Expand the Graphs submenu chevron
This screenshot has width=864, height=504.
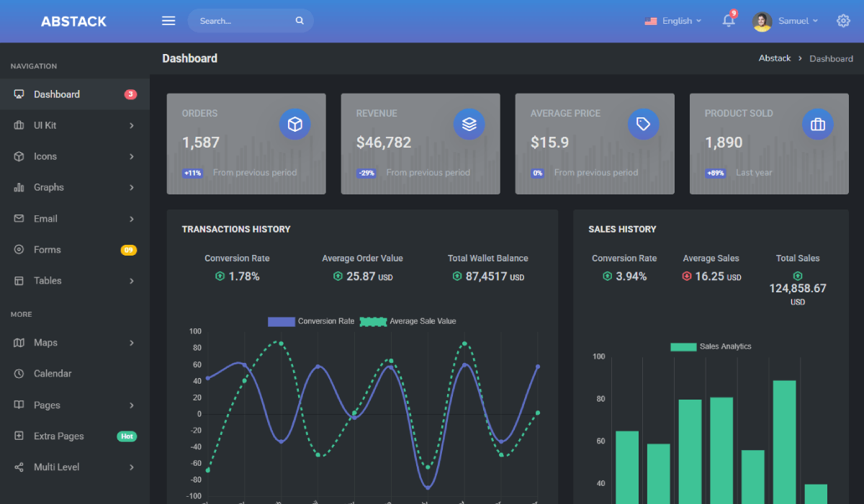tap(132, 187)
